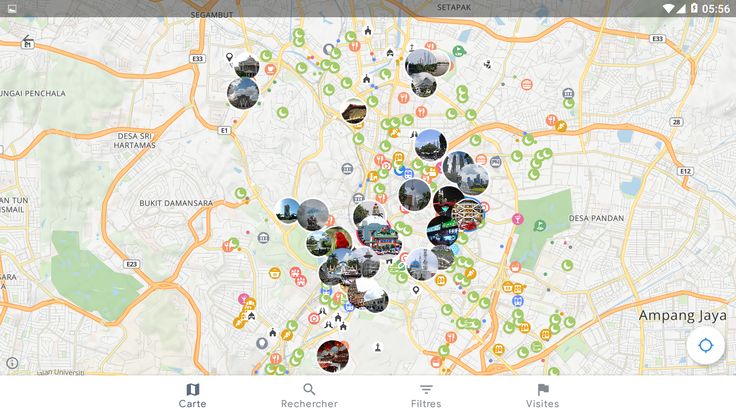This screenshot has width=736, height=414.
Task: Tap the Ampang Jaya map label
Action: tap(682, 316)
